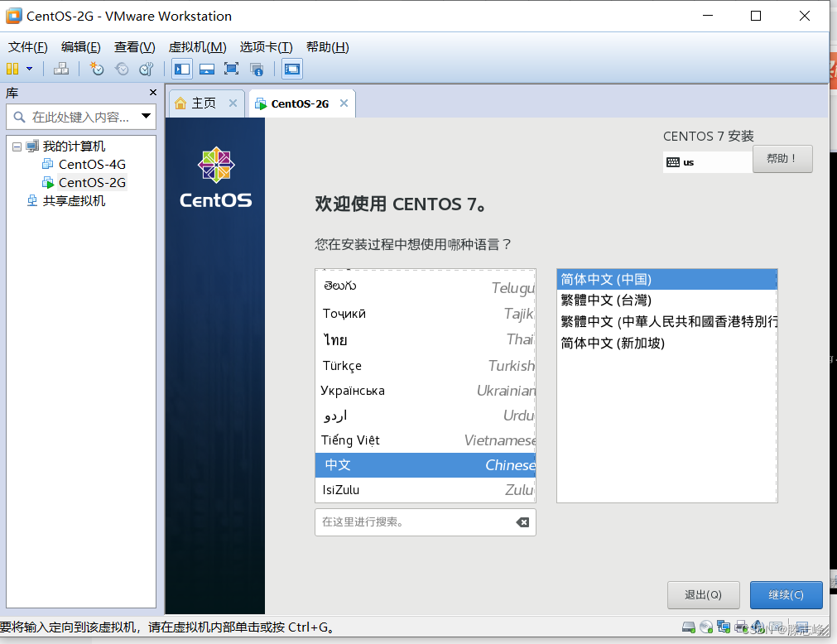This screenshot has height=644, width=837.
Task: Click the library search input field
Action: point(80,117)
